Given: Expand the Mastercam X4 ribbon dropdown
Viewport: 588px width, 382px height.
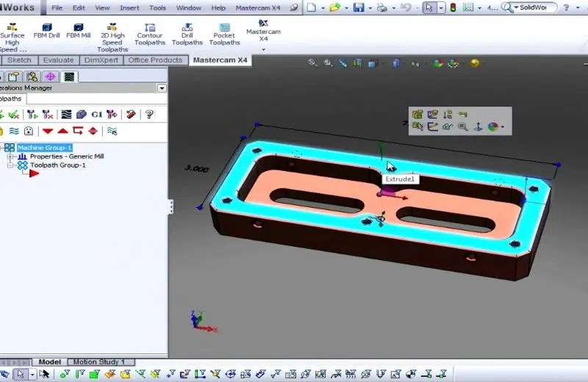Looking at the screenshot, I should tap(263, 49).
